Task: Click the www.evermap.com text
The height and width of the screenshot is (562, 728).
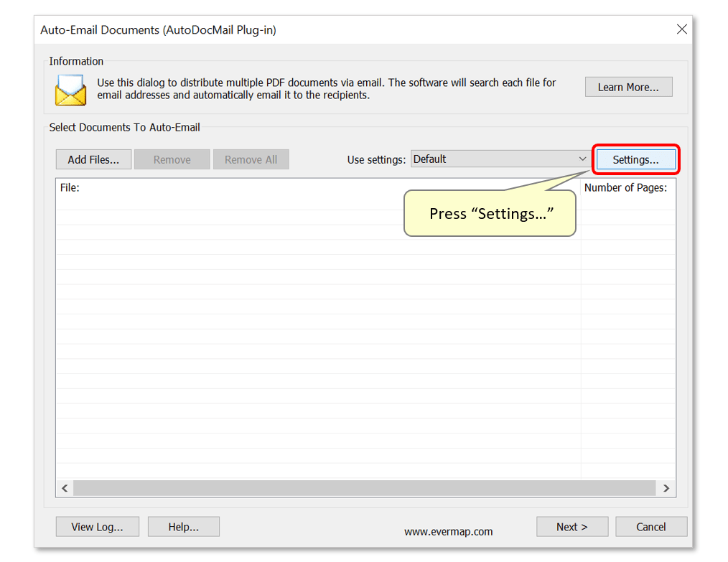Action: [x=448, y=532]
